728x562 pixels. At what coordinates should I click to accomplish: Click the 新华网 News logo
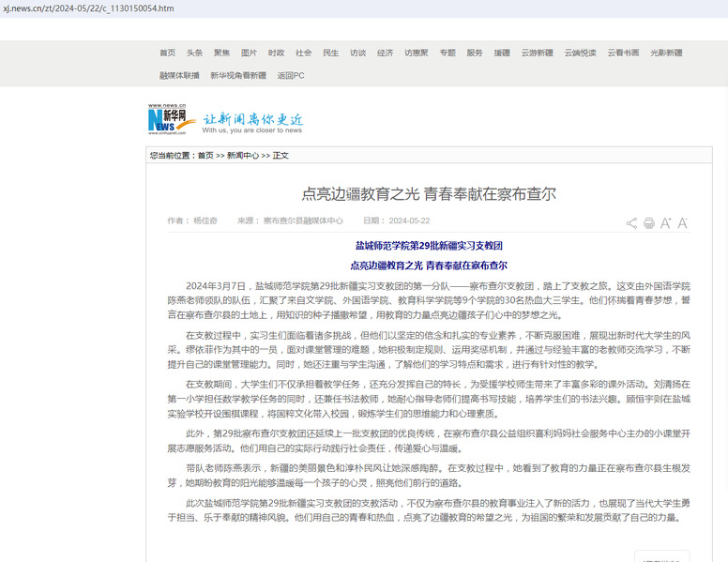point(172,119)
